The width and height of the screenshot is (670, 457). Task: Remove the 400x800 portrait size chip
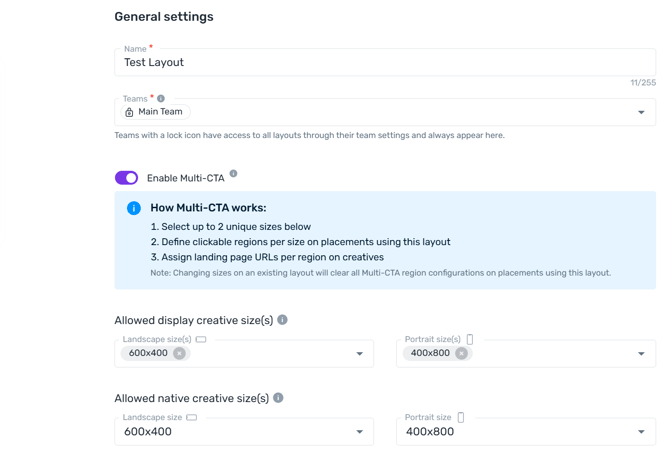click(x=461, y=353)
